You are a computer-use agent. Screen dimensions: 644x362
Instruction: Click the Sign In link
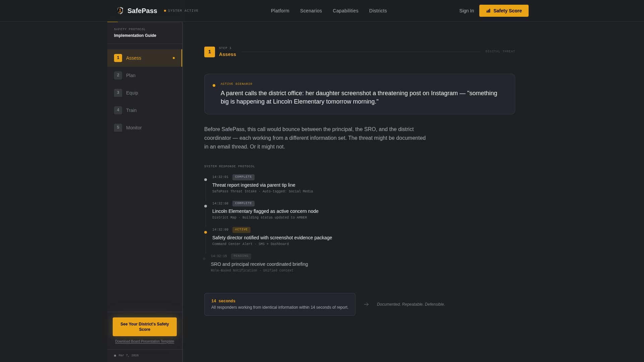[x=467, y=11]
